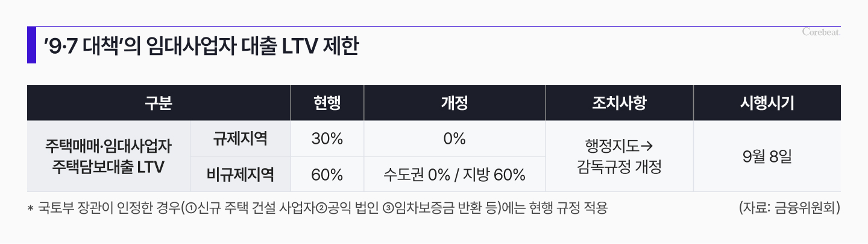The width and height of the screenshot is (868, 244).
Task: Click the 30% current LTV cell
Action: (x=327, y=139)
